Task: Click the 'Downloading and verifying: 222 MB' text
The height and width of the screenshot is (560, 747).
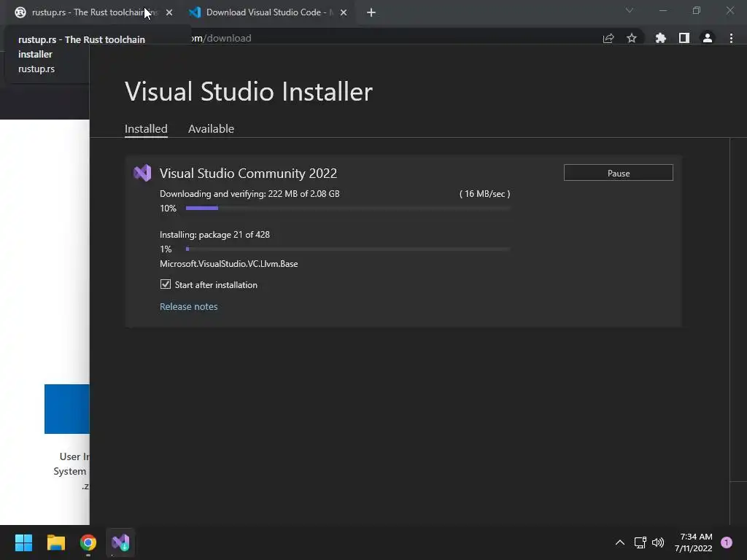Action: click(249, 194)
